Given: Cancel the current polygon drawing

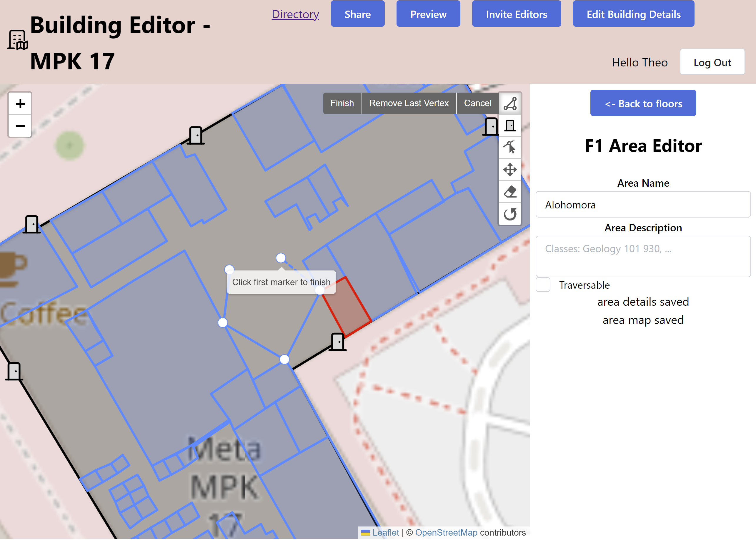Looking at the screenshot, I should (x=477, y=103).
